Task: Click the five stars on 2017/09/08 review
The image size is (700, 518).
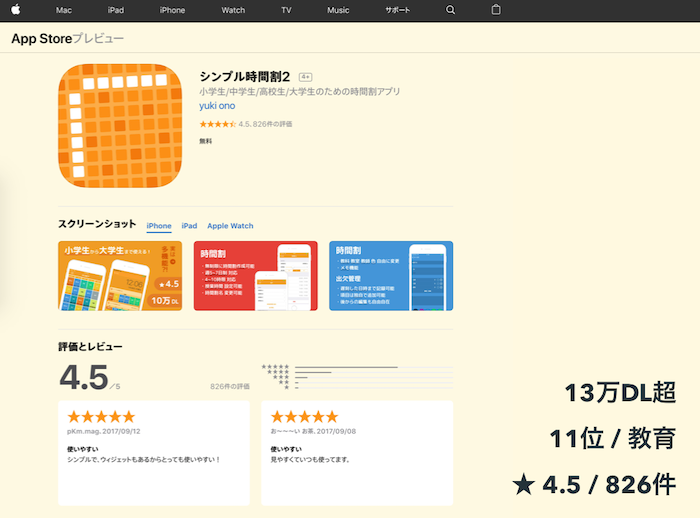Action: pos(304,417)
